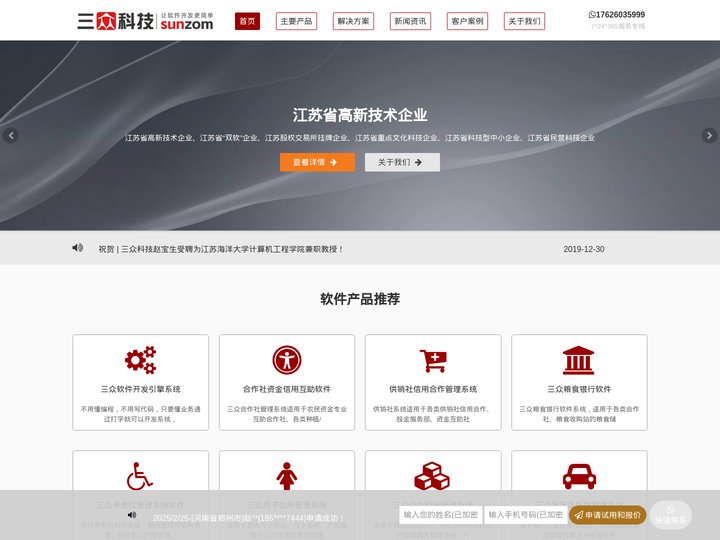Select 关于我们 in the top navigation
Screen dimensions: 720x540
(524, 21)
